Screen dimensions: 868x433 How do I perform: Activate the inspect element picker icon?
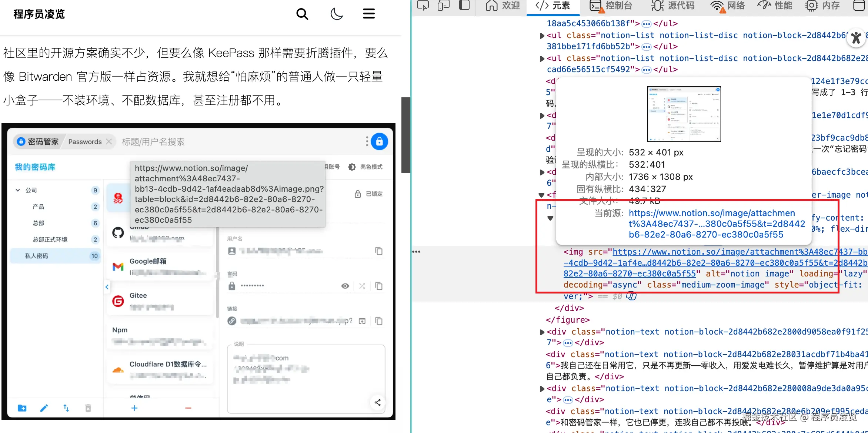pyautogui.click(x=423, y=6)
